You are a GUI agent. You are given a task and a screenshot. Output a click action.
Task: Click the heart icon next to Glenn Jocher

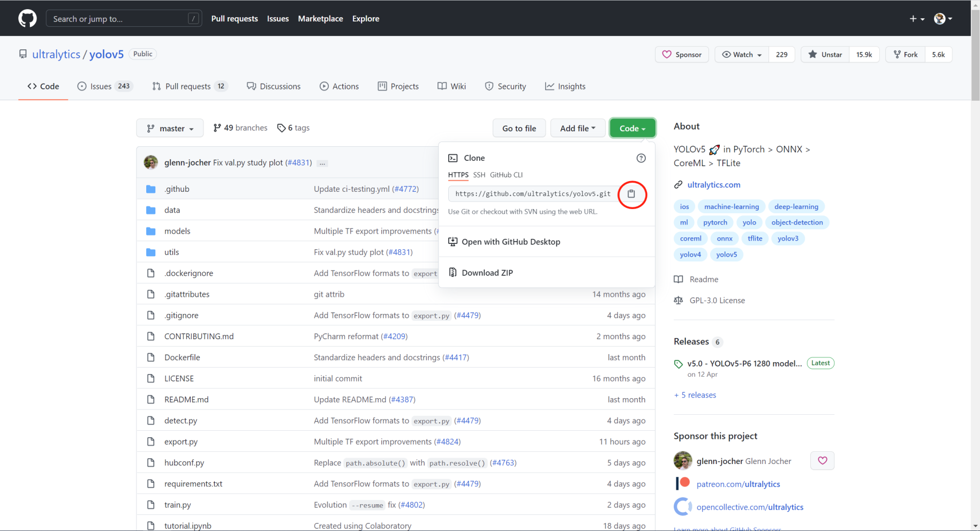coord(823,461)
